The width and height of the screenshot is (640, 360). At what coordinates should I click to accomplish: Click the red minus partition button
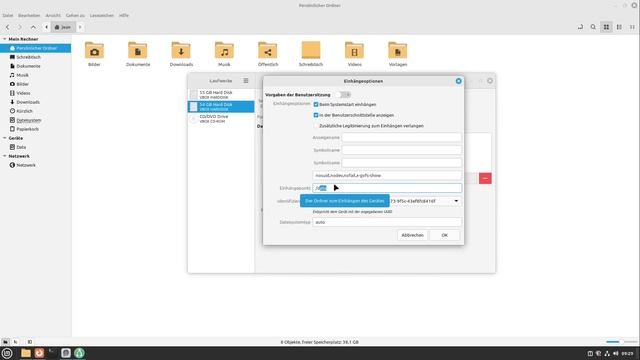[485, 178]
